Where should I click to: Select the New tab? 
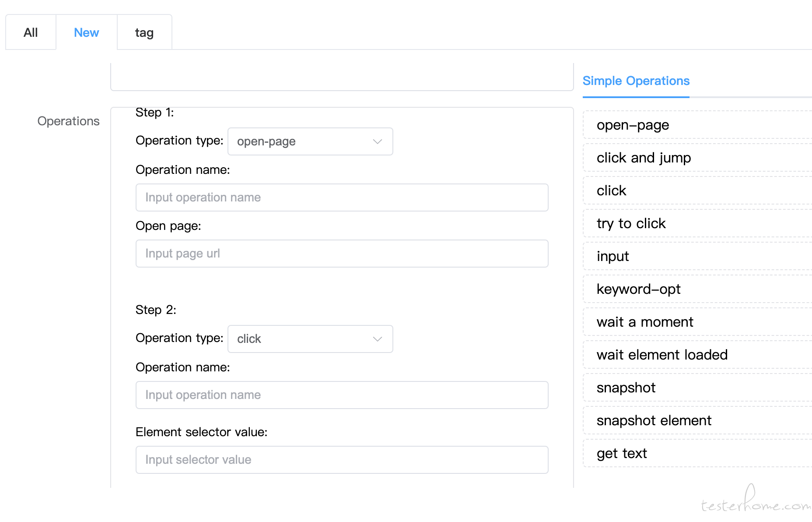tap(87, 32)
